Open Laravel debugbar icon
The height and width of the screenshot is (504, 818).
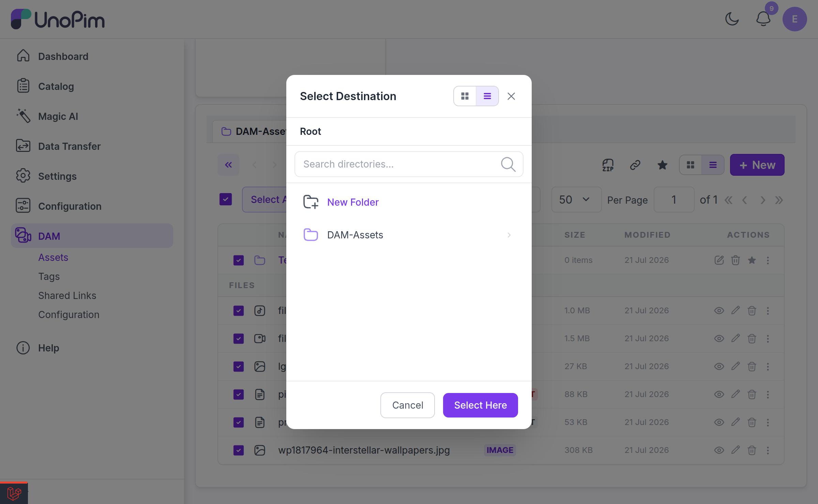(x=14, y=493)
